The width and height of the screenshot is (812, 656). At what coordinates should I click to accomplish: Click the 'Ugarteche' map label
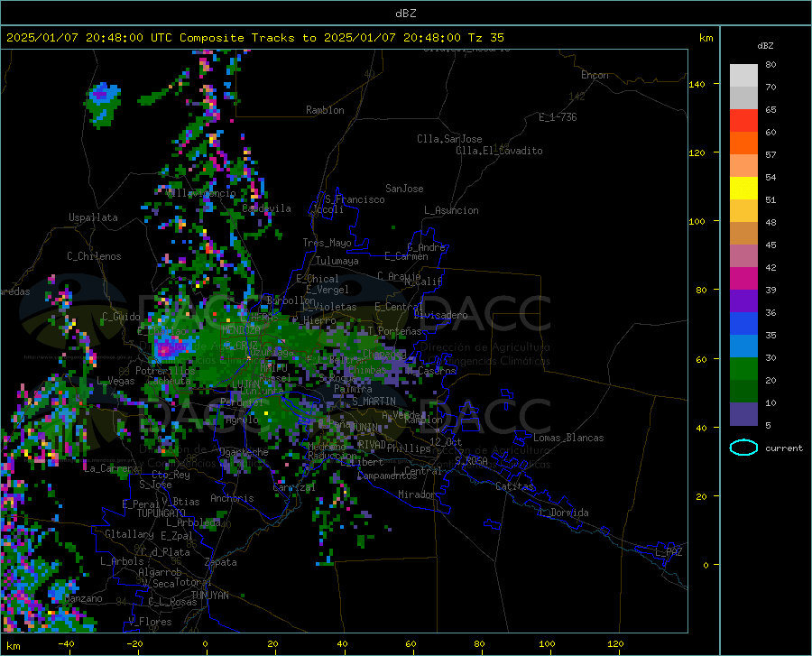pos(244,452)
